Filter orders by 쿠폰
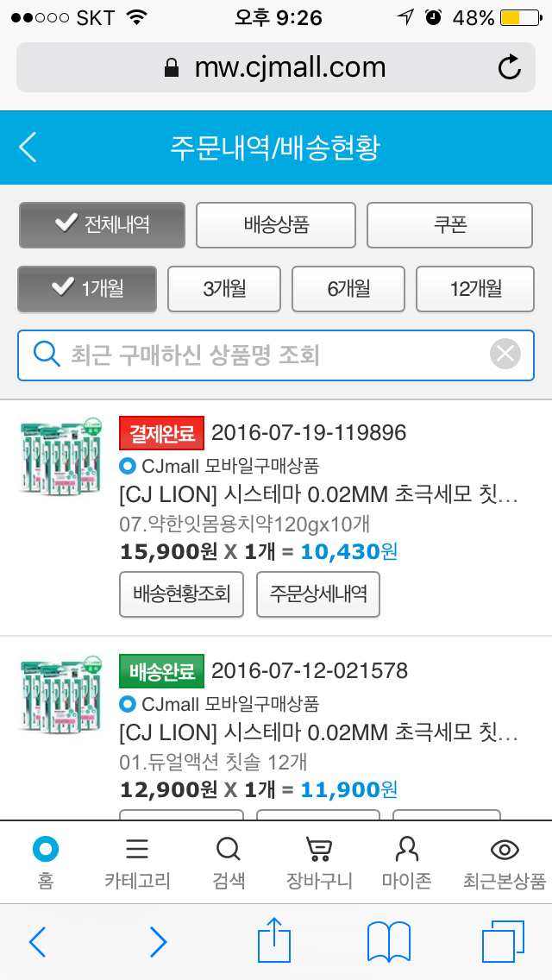 pyautogui.click(x=450, y=225)
